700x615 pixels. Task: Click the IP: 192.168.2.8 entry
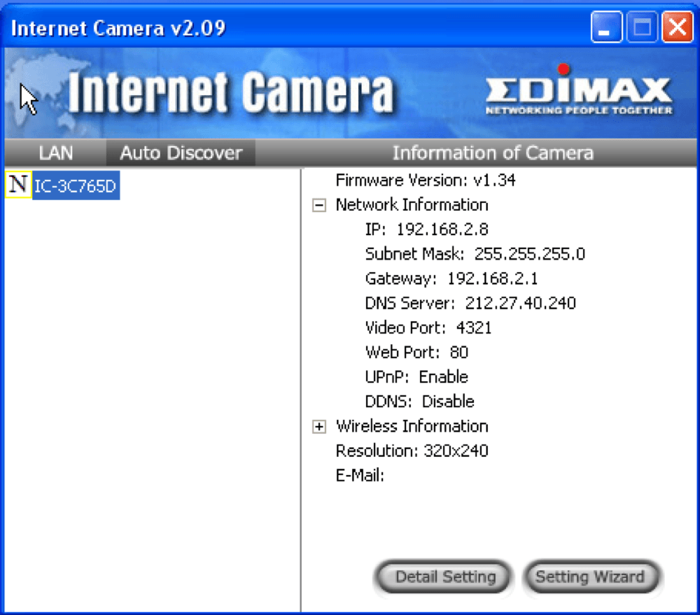click(427, 229)
